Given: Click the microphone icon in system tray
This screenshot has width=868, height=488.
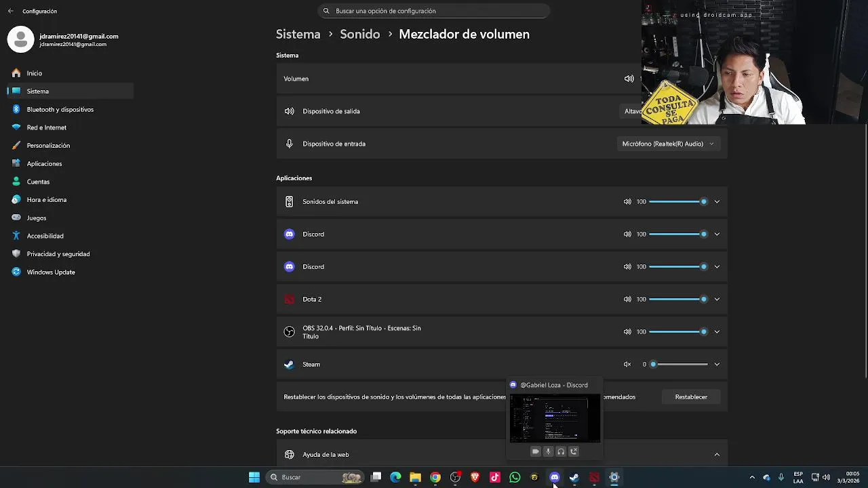Looking at the screenshot, I should [781, 477].
